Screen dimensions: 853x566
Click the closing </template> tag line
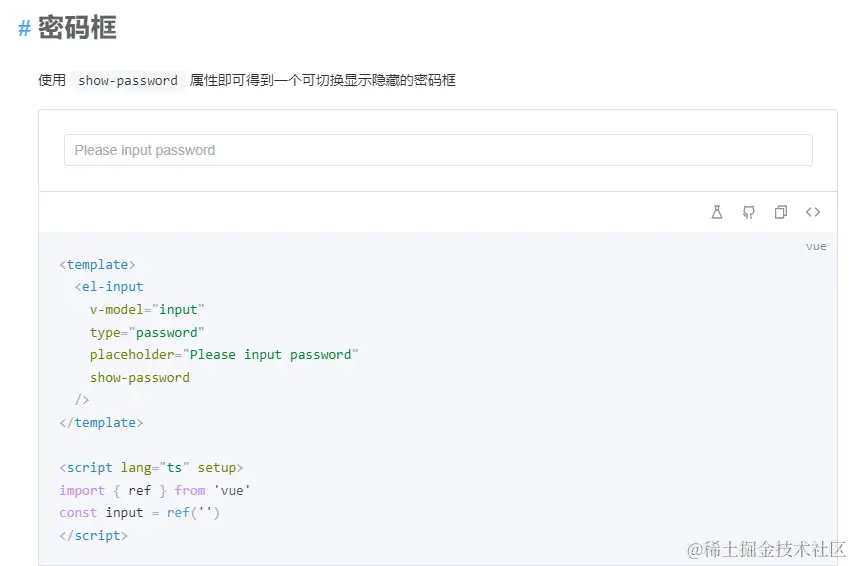pos(101,423)
